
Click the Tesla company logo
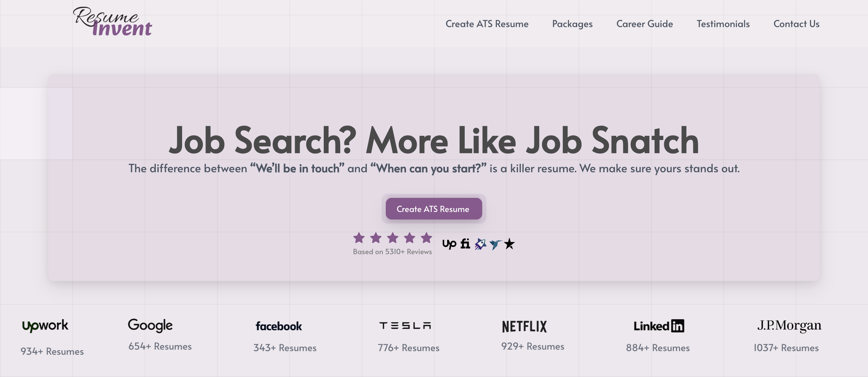coord(405,326)
